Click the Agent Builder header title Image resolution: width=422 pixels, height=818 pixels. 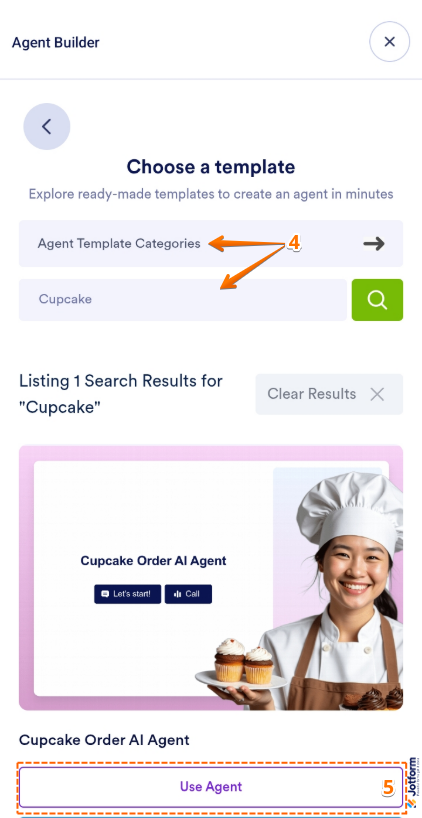[x=55, y=42]
